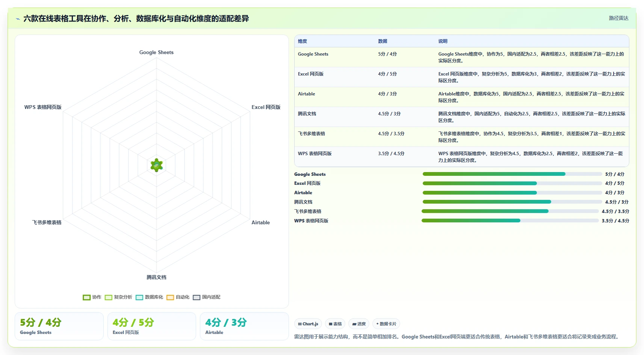Click the Excel 网页版 radar axis label
The width and height of the screenshot is (644, 355).
[x=266, y=107]
